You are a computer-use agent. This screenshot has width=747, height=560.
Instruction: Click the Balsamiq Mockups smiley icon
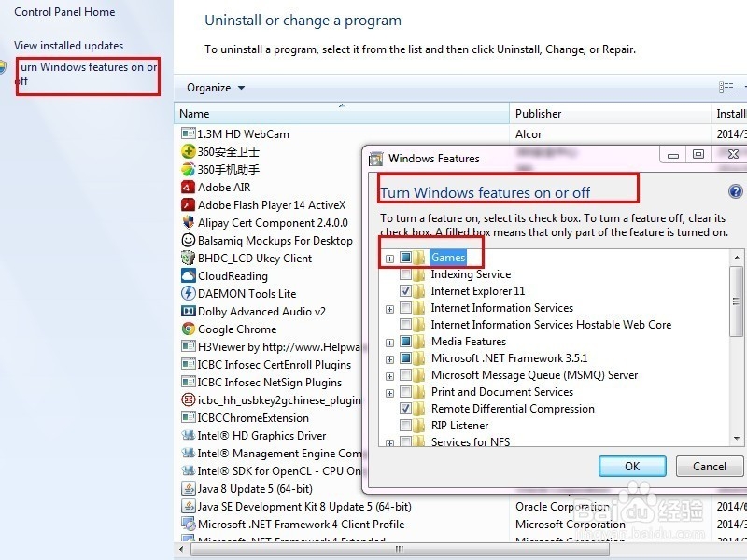pos(189,240)
